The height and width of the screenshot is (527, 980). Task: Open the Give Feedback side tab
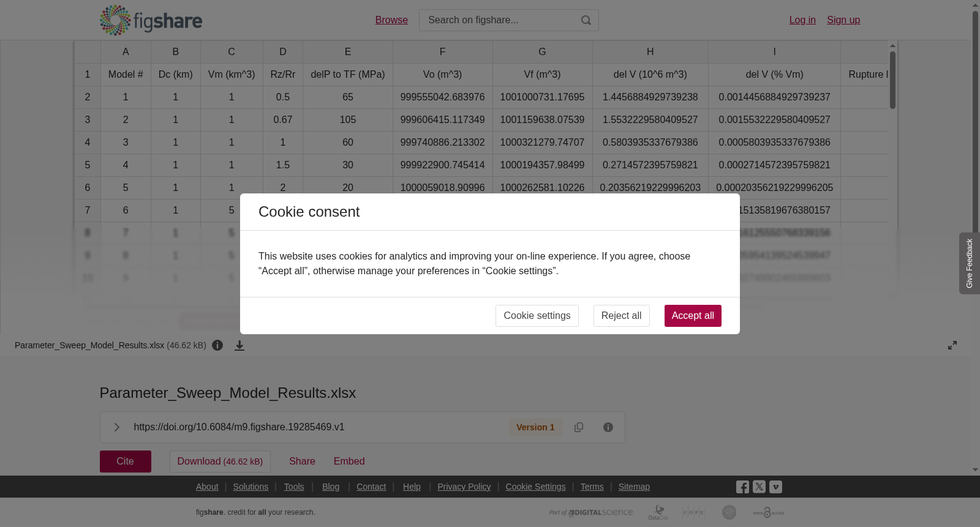[970, 263]
